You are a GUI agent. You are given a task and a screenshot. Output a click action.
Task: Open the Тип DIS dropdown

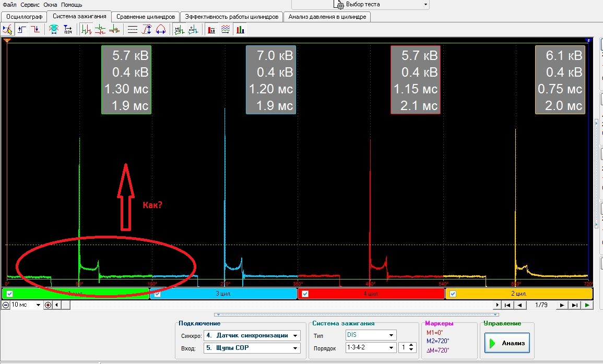(391, 335)
